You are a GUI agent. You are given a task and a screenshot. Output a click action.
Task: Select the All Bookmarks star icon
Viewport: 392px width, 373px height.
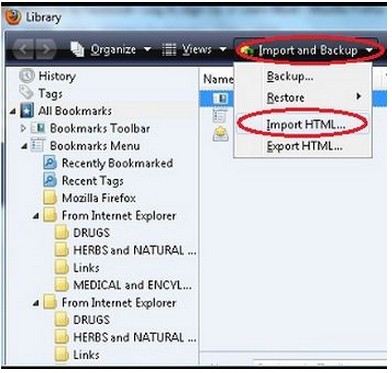27,110
